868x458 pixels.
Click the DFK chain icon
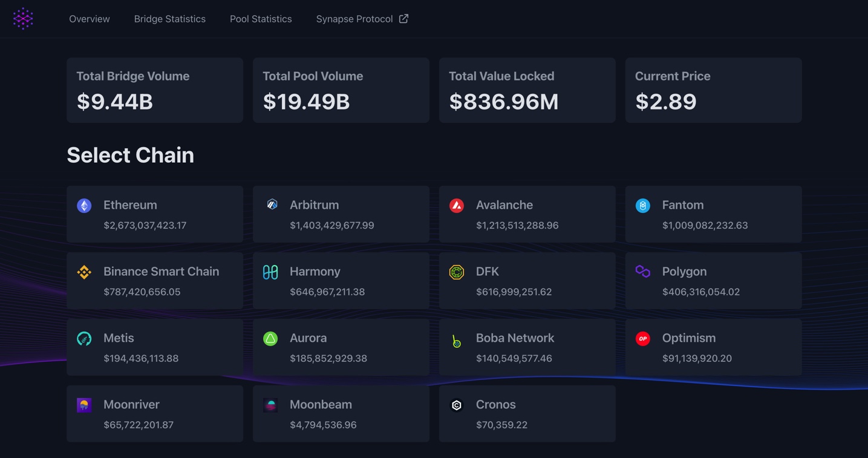[457, 272]
